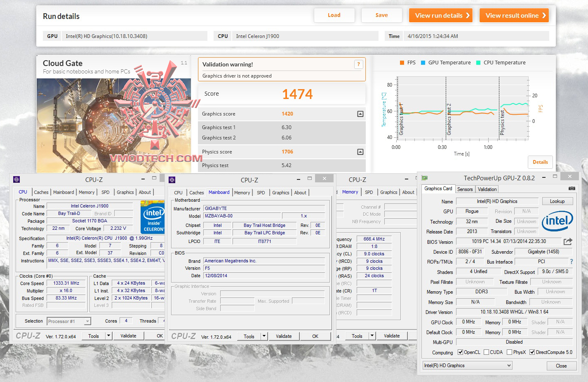Open the Tools dropdown arrow in Mainboard CPU-Z

(x=264, y=336)
